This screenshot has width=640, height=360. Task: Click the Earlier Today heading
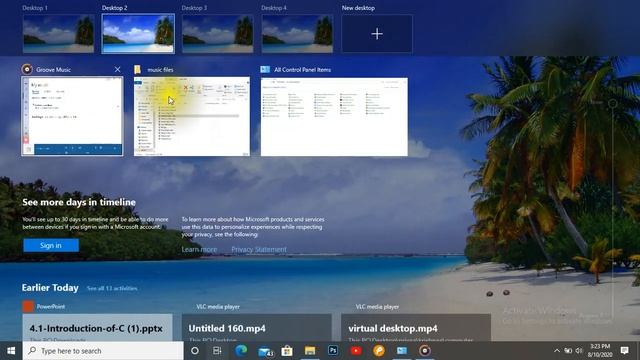pos(50,288)
